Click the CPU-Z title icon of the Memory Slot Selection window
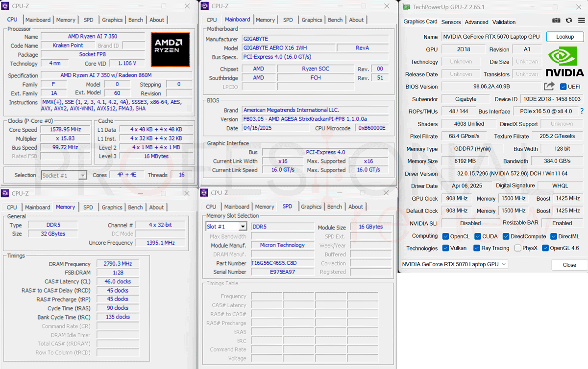The height and width of the screenshot is (369, 588). coord(205,193)
